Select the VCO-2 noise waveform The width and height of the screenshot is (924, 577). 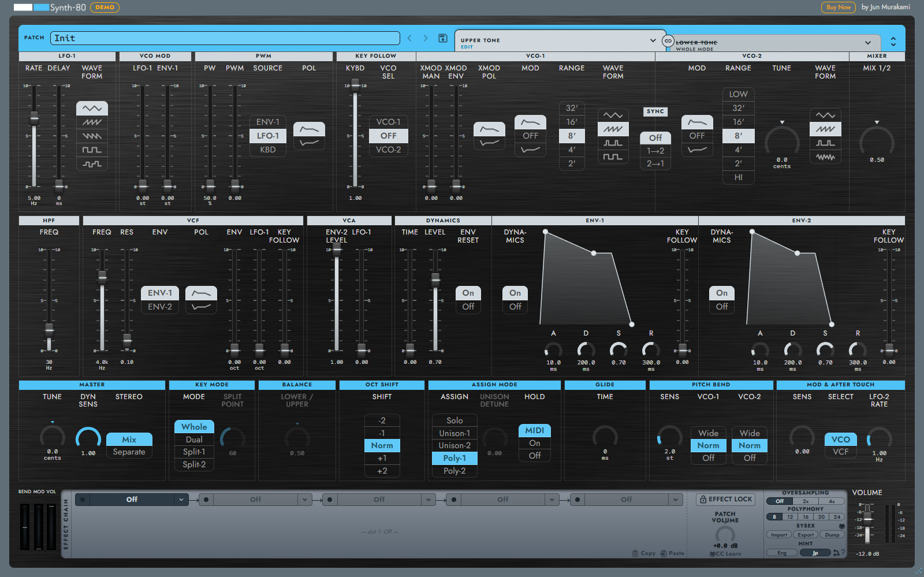coord(825,157)
